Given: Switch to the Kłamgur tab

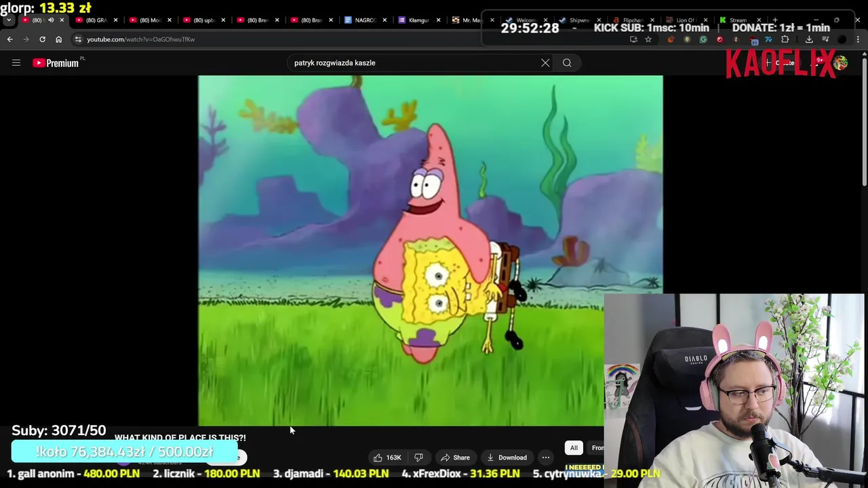Looking at the screenshot, I should 418,20.
